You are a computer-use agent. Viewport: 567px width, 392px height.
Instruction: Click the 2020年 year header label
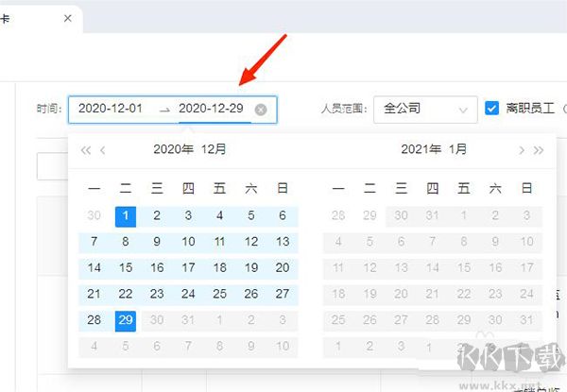173,149
